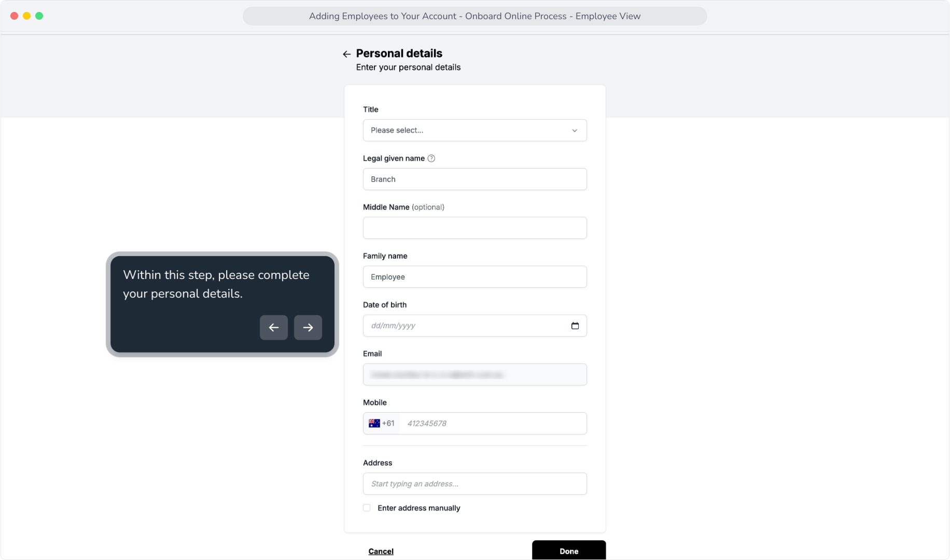Click the red close window button

(x=15, y=16)
